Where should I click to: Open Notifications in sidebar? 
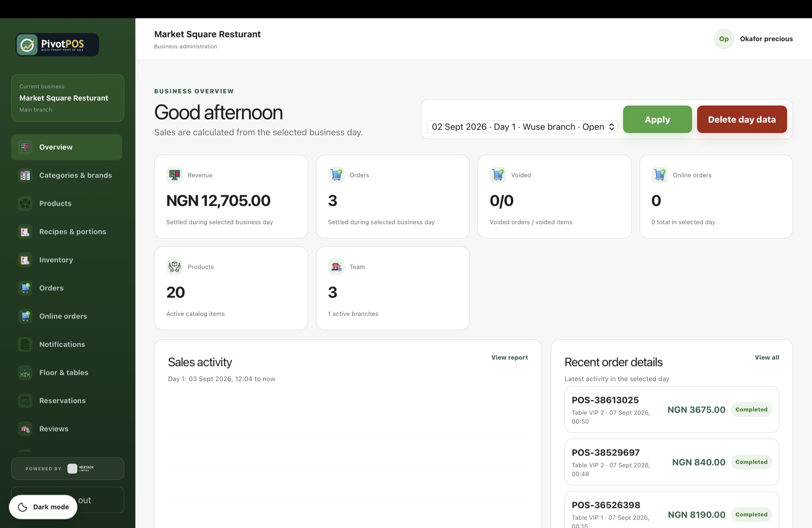(66, 344)
